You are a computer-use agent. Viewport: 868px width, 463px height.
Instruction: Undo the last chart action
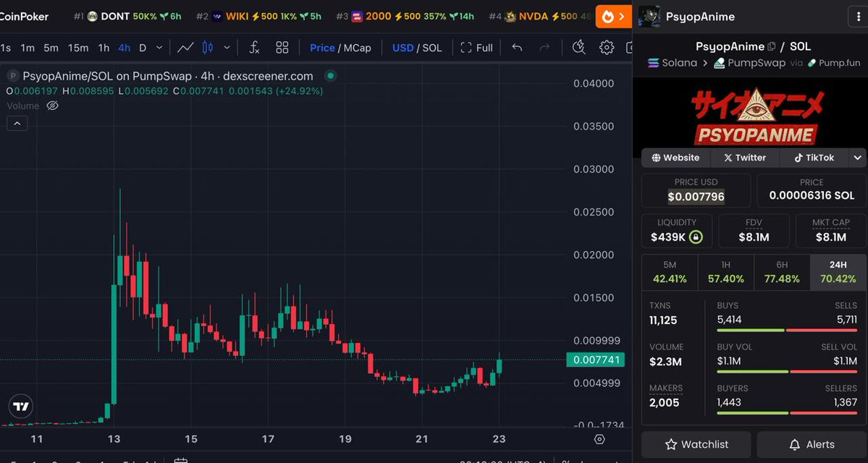click(517, 48)
